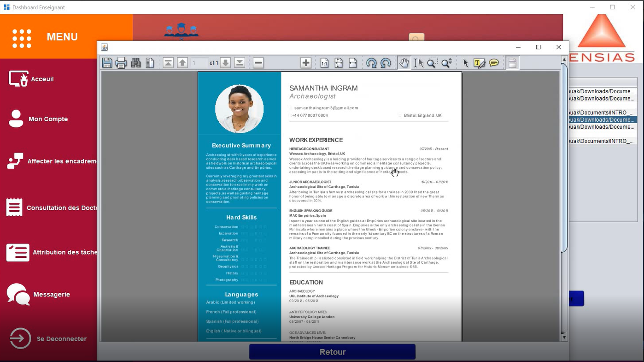Click the Languages heading in the CV
The height and width of the screenshot is (362, 644).
pos(241,294)
